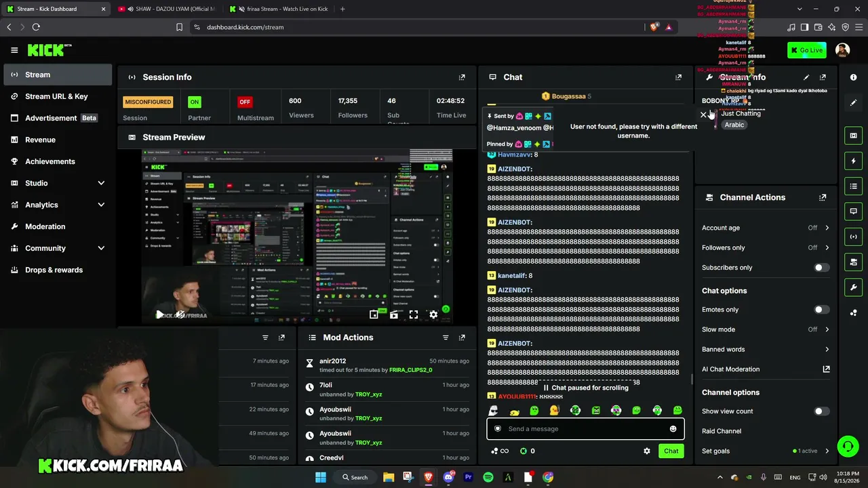Image resolution: width=868 pixels, height=488 pixels.
Task: Open File Explorer from the taskbar
Action: click(389, 477)
